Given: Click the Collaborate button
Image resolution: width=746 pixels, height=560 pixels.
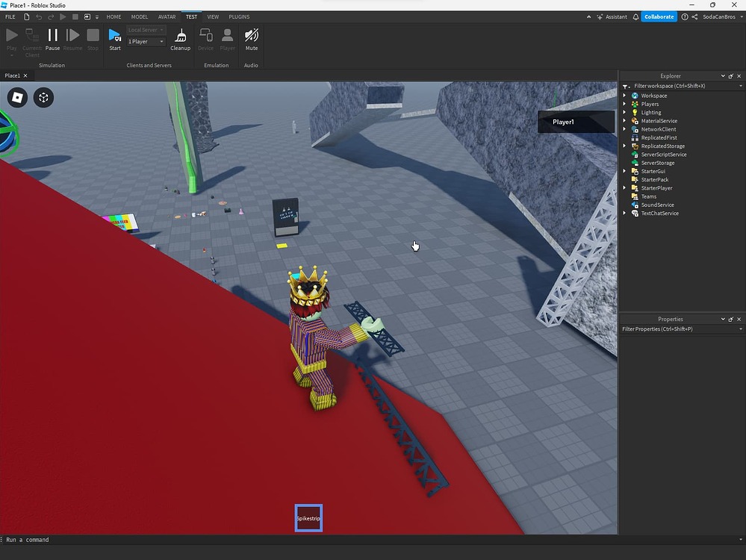Looking at the screenshot, I should (x=658, y=16).
